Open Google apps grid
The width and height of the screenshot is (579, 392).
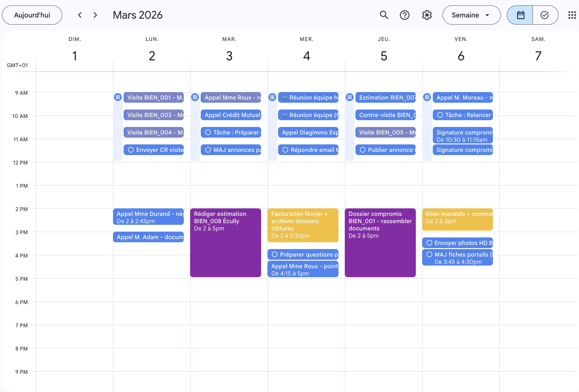[572, 15]
